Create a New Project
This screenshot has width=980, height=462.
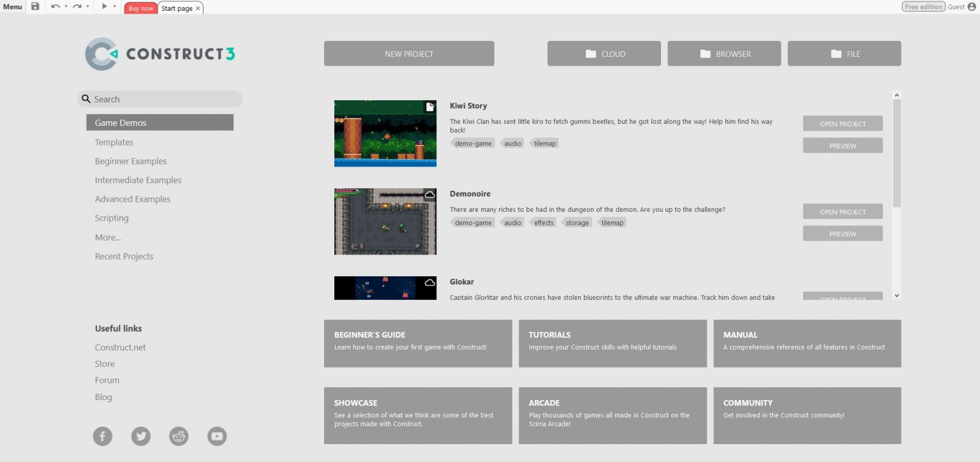(409, 54)
